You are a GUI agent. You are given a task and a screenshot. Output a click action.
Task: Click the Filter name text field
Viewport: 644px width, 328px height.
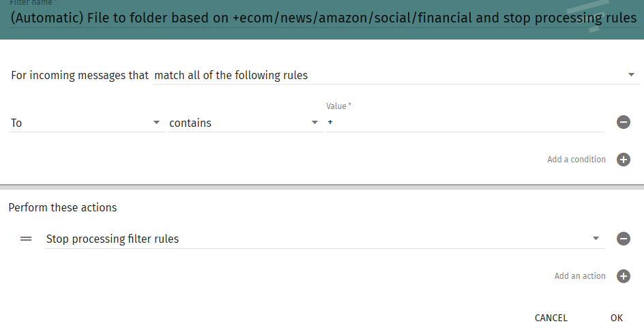[323, 18]
